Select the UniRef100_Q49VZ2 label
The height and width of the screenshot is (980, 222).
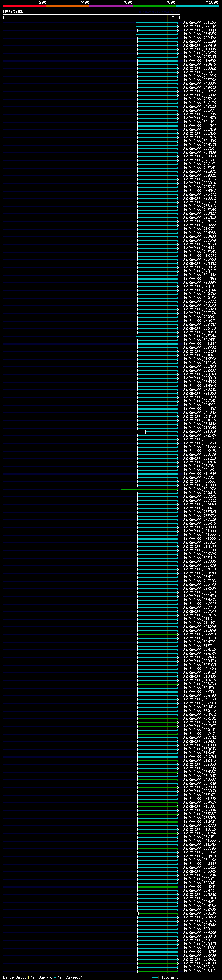point(199,918)
